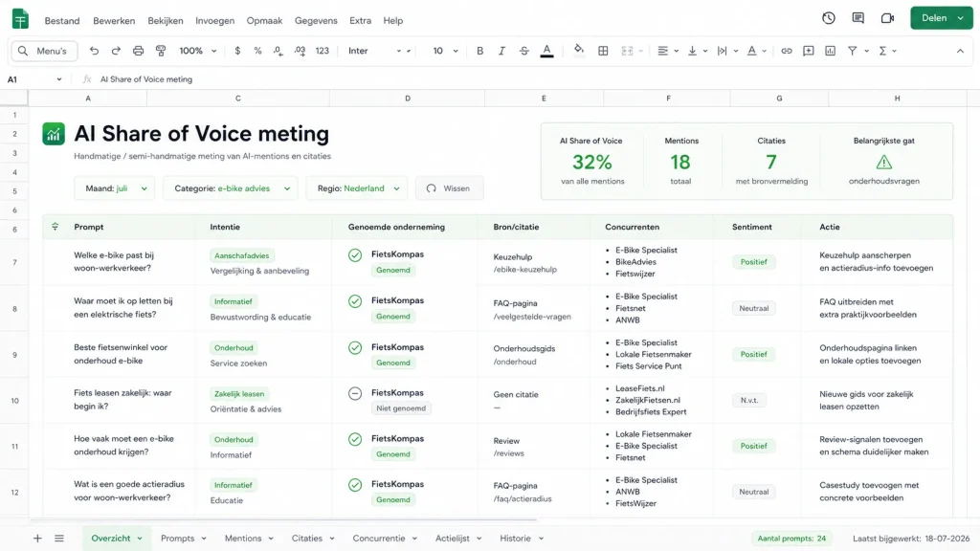Open the Invoegen menu
The width and height of the screenshot is (980, 551).
point(215,21)
